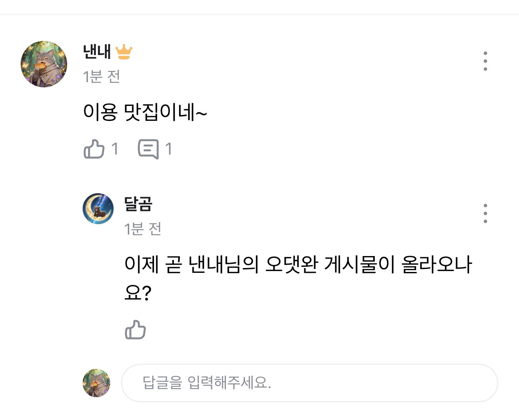Click the timestamp under 낸내's name
Image resolution: width=519 pixels, height=420 pixels.
101,77
